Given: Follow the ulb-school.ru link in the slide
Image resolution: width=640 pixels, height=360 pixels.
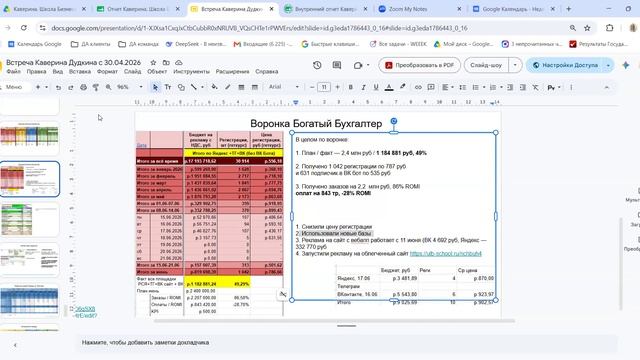Looking at the screenshot, I should click(446, 253).
